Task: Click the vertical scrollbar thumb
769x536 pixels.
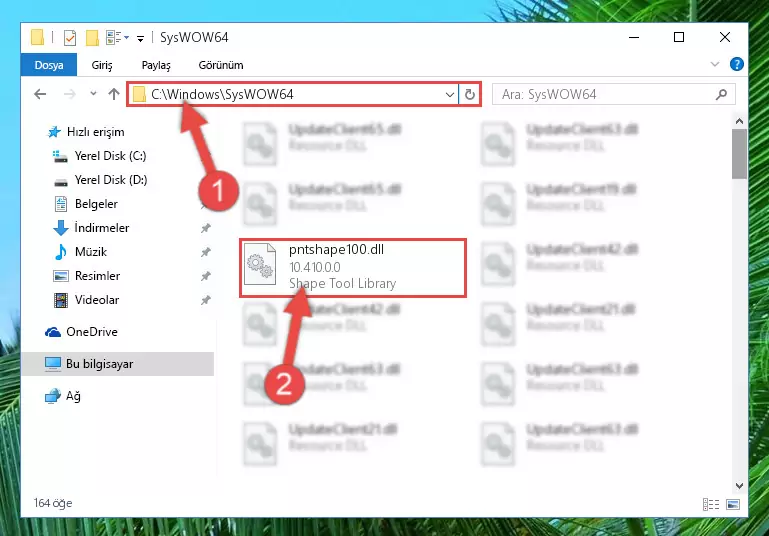Action: (x=740, y=154)
